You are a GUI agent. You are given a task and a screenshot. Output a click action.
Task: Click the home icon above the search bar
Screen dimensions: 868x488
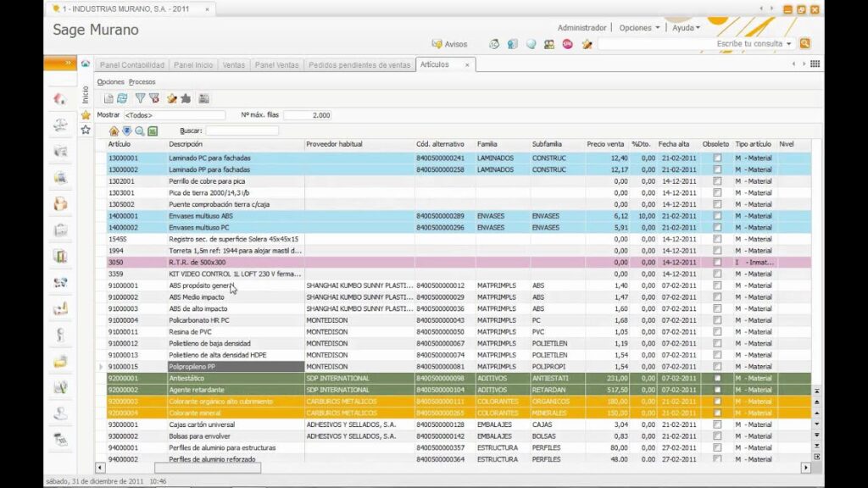(x=113, y=131)
